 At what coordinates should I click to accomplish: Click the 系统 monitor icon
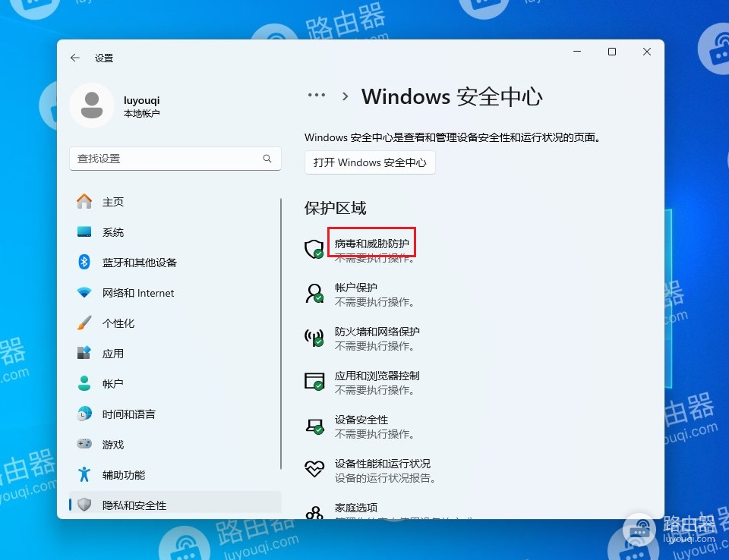(x=84, y=231)
